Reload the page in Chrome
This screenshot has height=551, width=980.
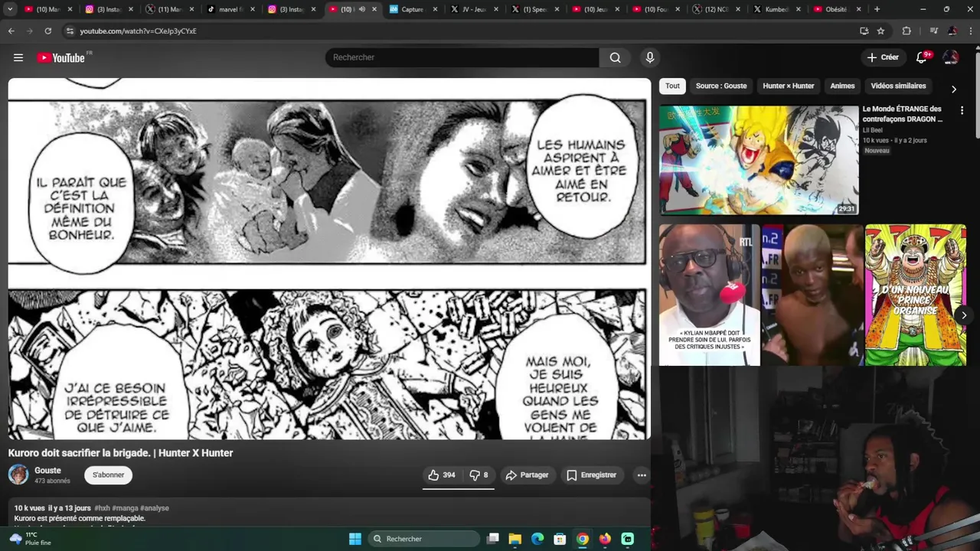[48, 31]
